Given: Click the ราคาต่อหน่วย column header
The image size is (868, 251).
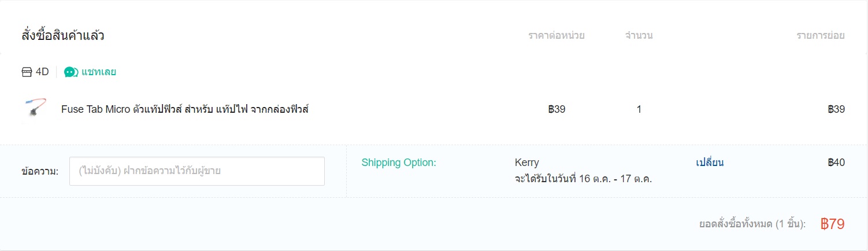Looking at the screenshot, I should (x=557, y=35).
